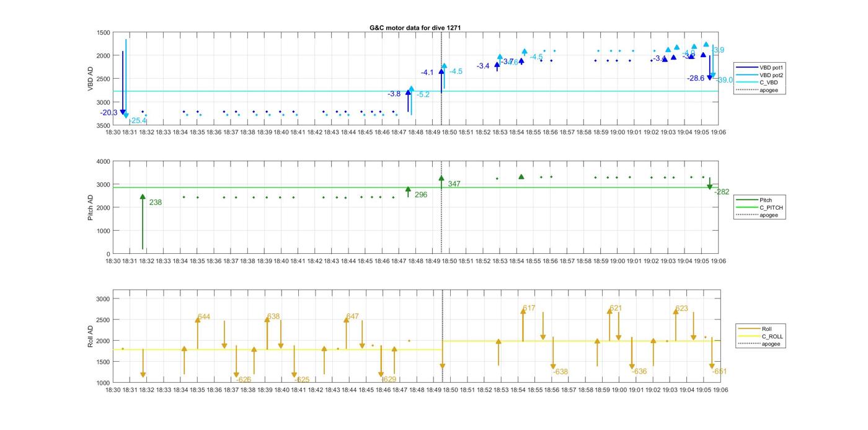
Task: Click the '-625' roll data label
Action: 302,380
